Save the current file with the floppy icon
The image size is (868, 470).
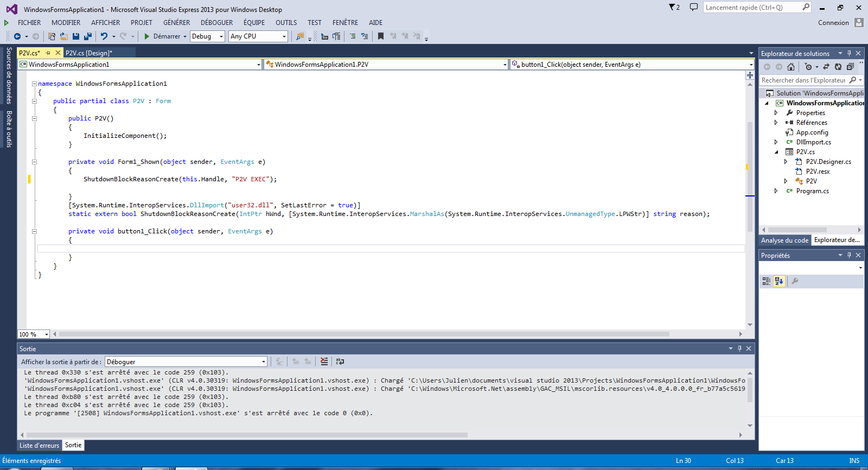click(76, 36)
